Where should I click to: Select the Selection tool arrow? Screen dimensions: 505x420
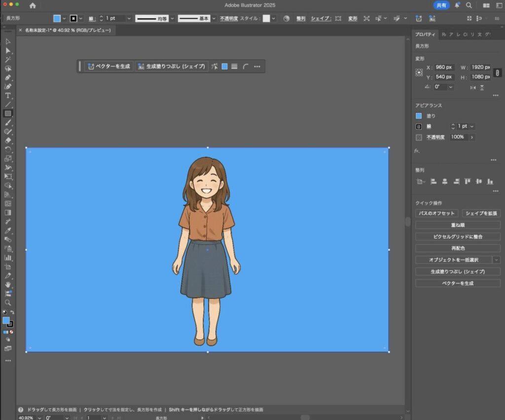pos(8,41)
